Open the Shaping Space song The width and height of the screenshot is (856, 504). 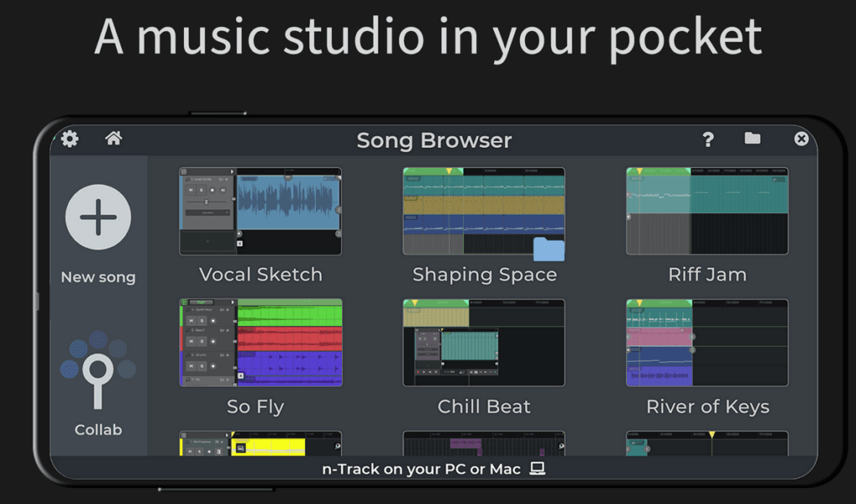click(x=485, y=209)
